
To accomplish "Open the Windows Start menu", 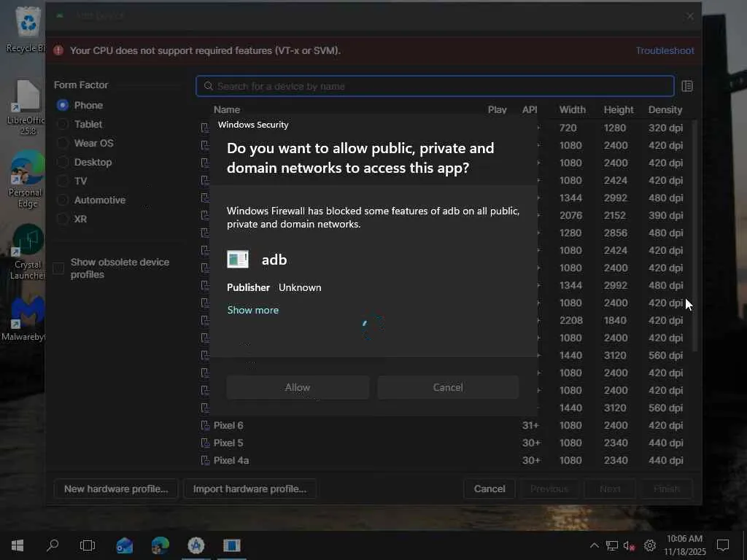I will point(18,545).
